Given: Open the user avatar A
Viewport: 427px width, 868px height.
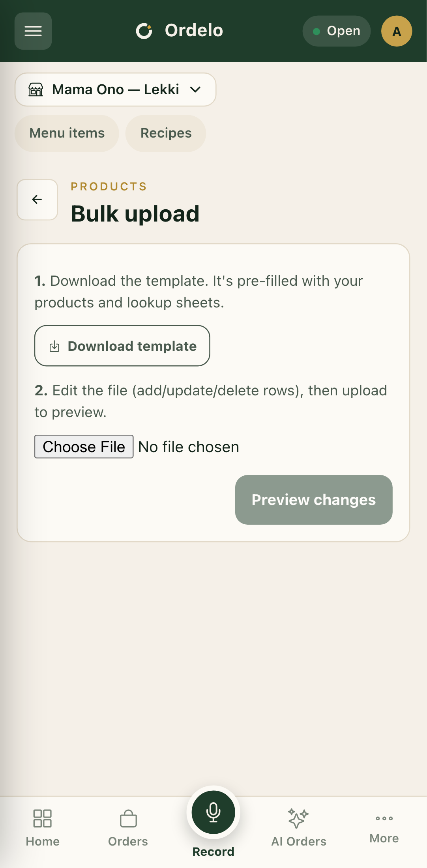Looking at the screenshot, I should pyautogui.click(x=397, y=31).
